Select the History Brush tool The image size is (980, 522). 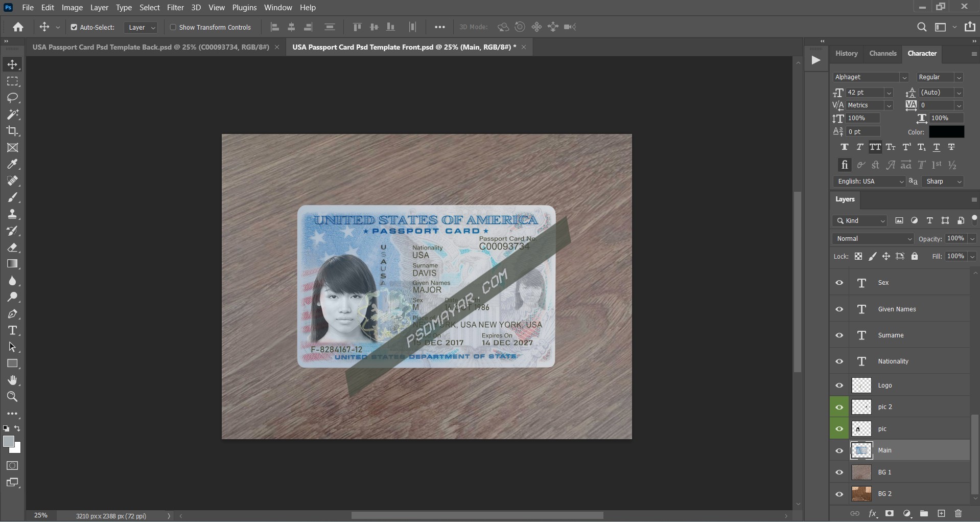[x=13, y=231]
